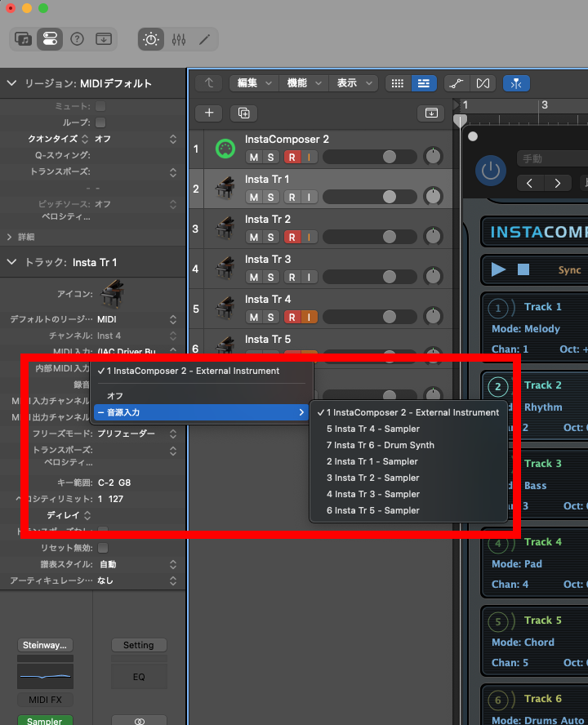
Task: Open the toolbar download tray icon
Action: (x=103, y=39)
